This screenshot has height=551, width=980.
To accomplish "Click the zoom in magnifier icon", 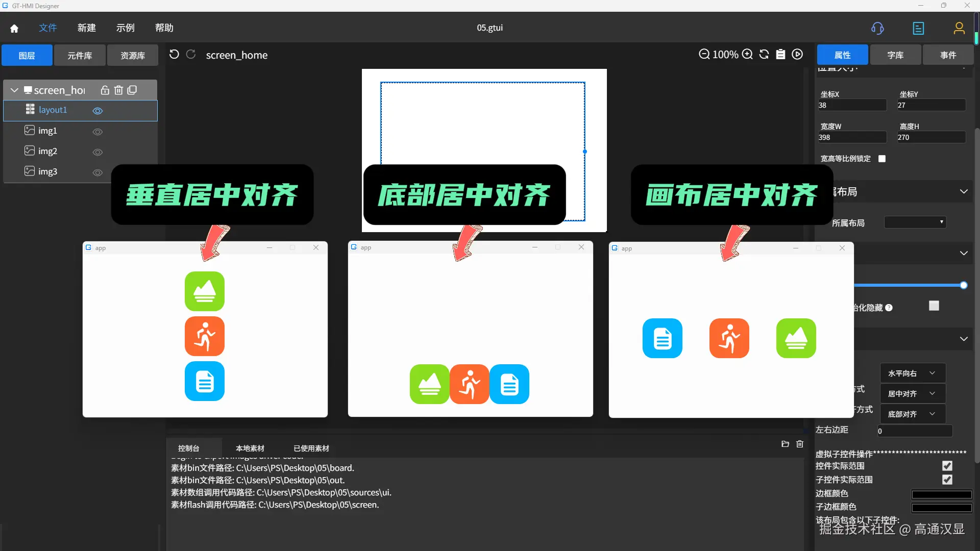I will click(x=747, y=54).
